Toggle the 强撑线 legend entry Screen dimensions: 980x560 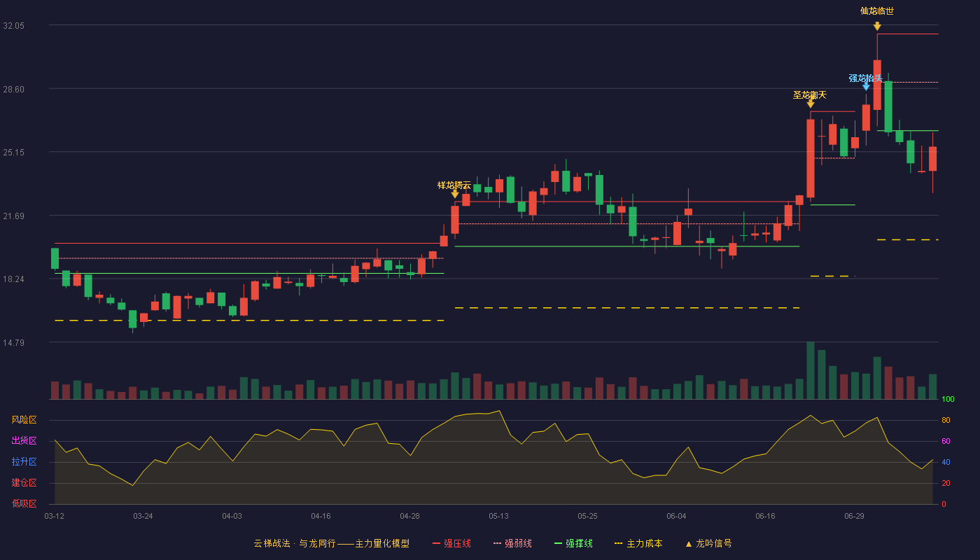[573, 543]
